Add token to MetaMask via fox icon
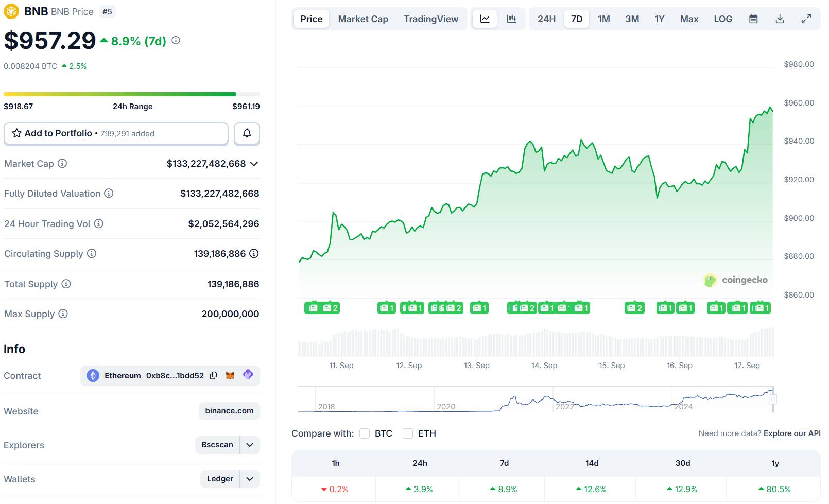Viewport: 829px width, 504px height. point(230,375)
